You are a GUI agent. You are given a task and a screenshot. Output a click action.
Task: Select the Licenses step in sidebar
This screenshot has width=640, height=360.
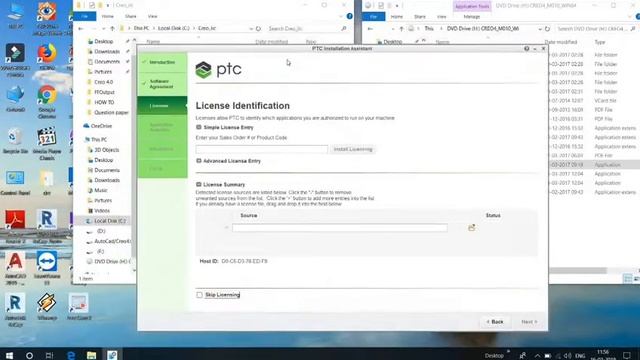coord(162,106)
